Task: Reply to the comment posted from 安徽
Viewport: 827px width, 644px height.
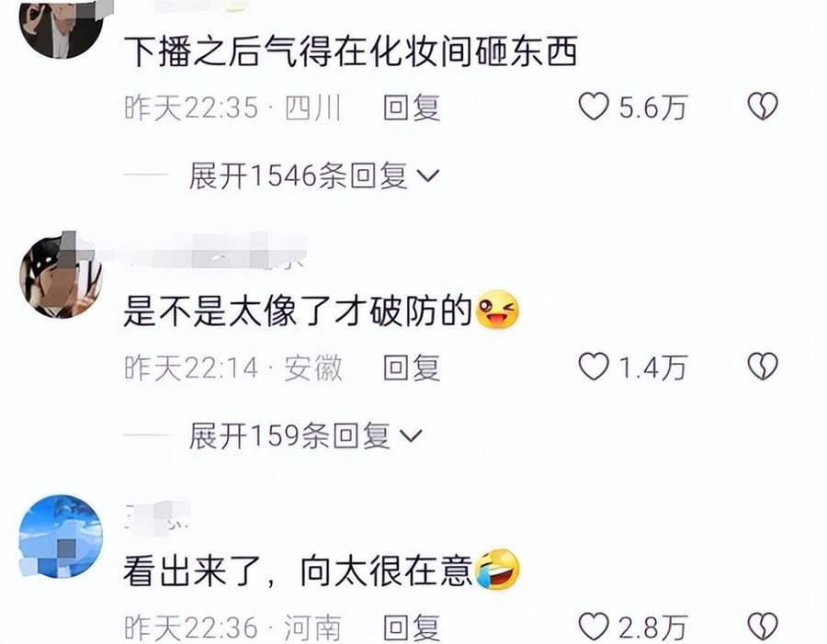Action: pyautogui.click(x=412, y=367)
